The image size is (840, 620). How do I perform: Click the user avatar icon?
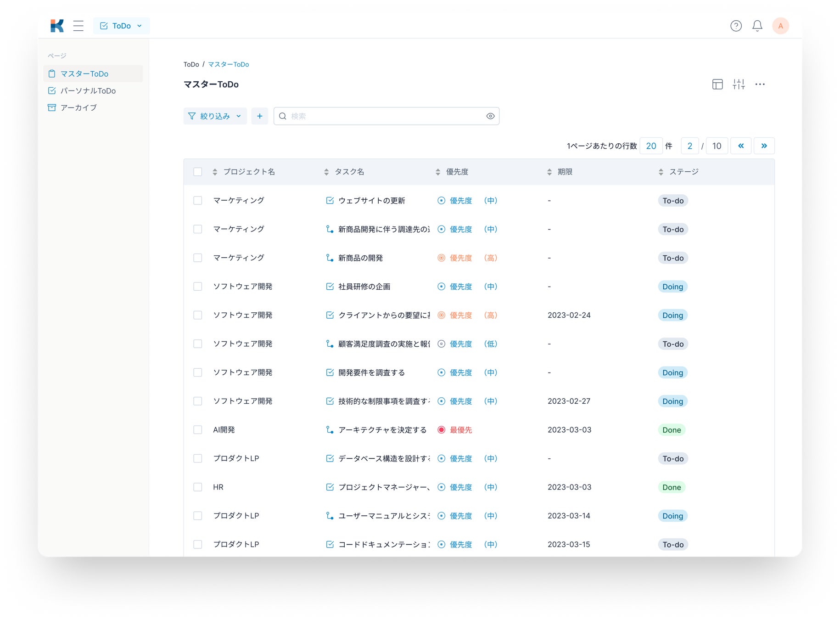780,26
